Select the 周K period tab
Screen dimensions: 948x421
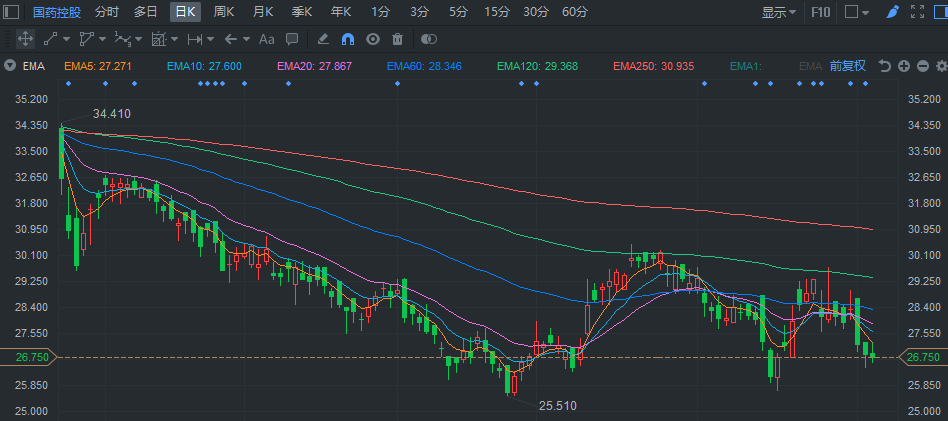pos(224,11)
